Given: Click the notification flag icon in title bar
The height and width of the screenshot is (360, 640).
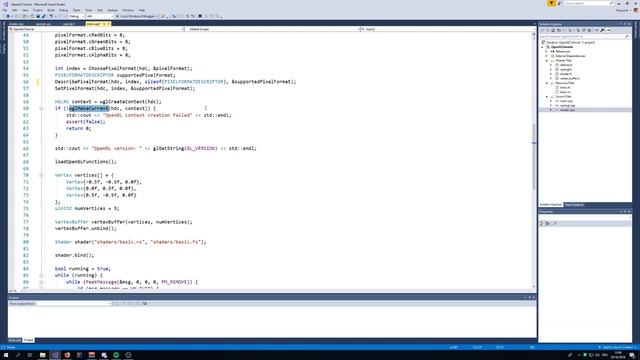Looking at the screenshot, I should pos(551,3).
